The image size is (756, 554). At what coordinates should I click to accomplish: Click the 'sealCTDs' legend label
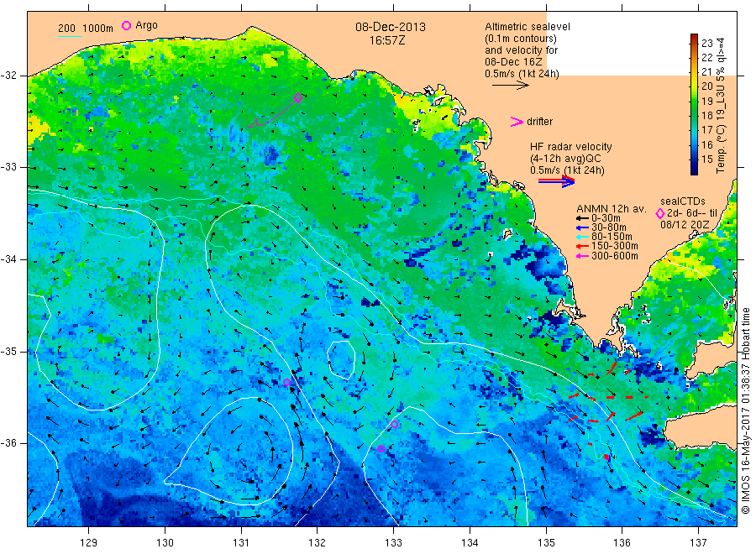(x=683, y=201)
